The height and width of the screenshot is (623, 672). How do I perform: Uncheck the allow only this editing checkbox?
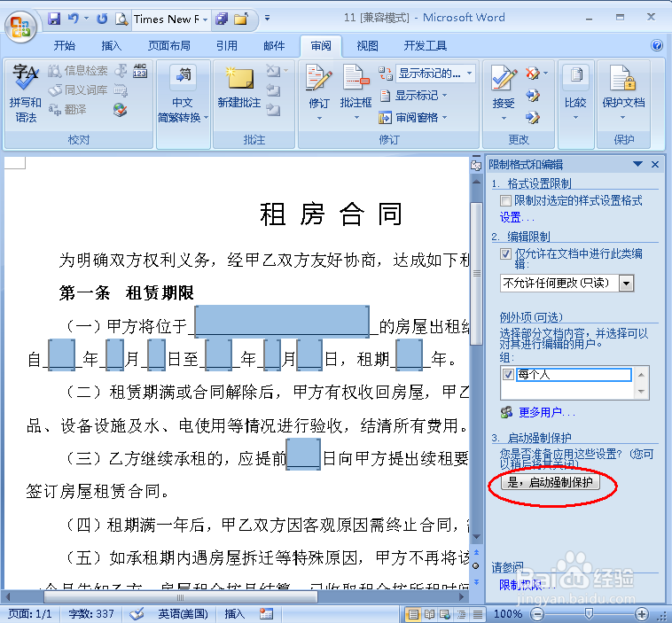coord(505,253)
